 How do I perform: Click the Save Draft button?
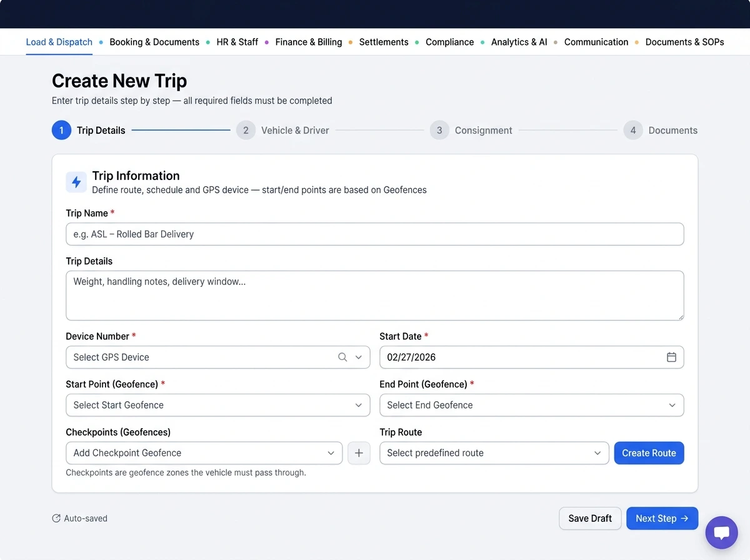tap(590, 518)
